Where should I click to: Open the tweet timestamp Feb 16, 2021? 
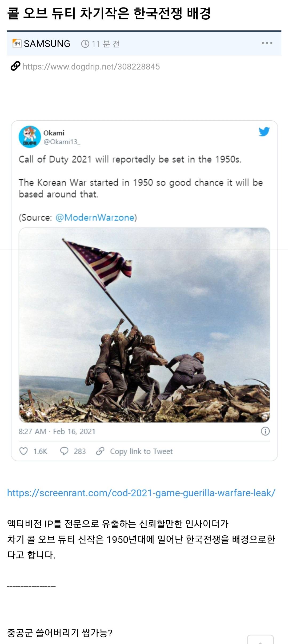pos(57,431)
